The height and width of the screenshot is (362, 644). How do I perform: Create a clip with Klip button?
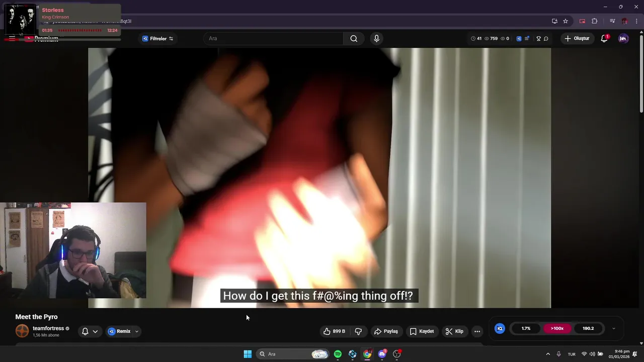[454, 331]
